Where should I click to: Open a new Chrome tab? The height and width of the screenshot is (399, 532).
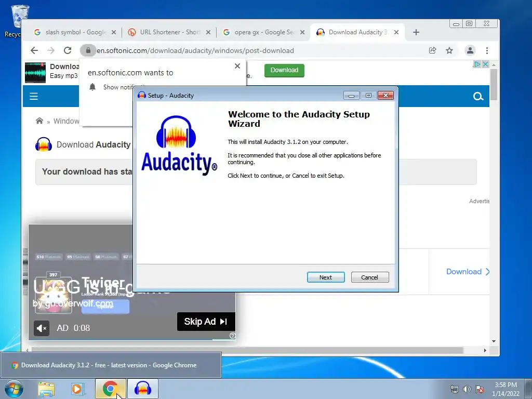click(416, 32)
